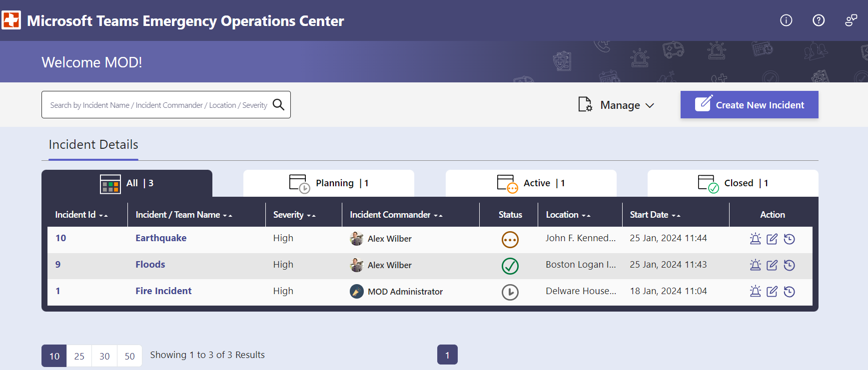Edit the Earthquake incident

(x=772, y=239)
